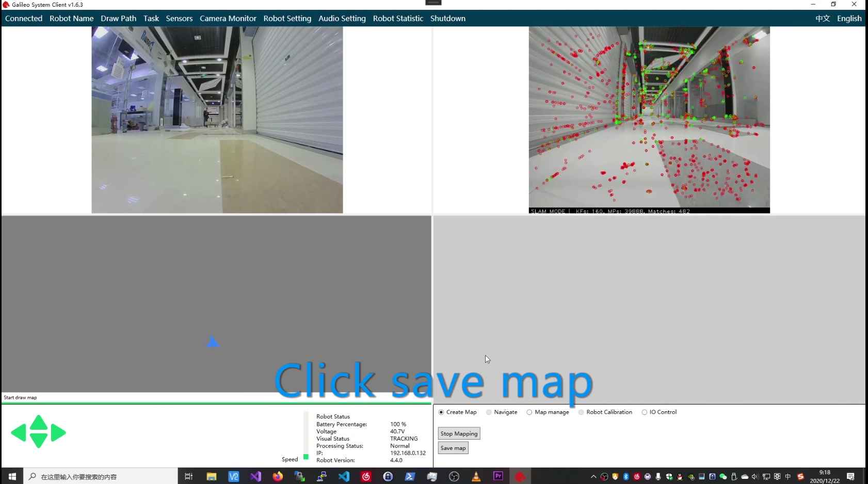The image size is (868, 484).
Task: Click the Stop Mapping button
Action: tap(459, 433)
